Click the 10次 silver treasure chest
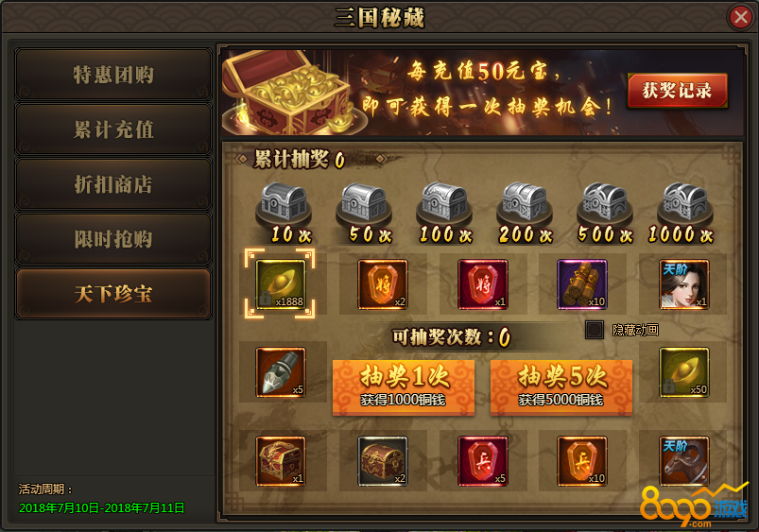The width and height of the screenshot is (759, 532). 284,202
